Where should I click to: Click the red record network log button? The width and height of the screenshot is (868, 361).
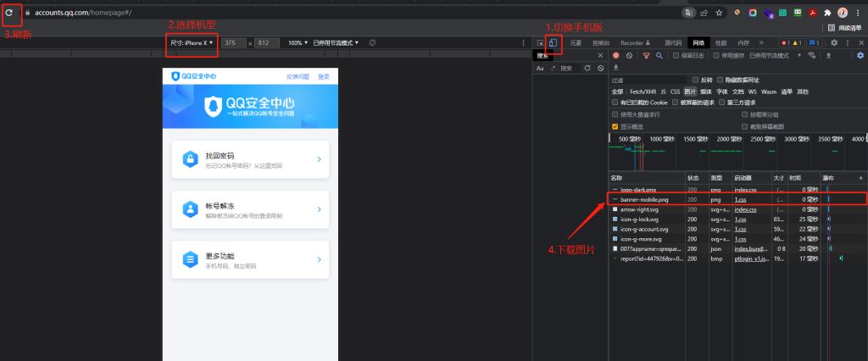point(616,55)
